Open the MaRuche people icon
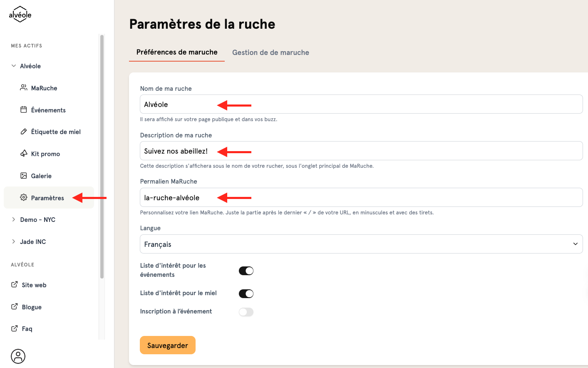Image resolution: width=588 pixels, height=368 pixels. (x=24, y=88)
